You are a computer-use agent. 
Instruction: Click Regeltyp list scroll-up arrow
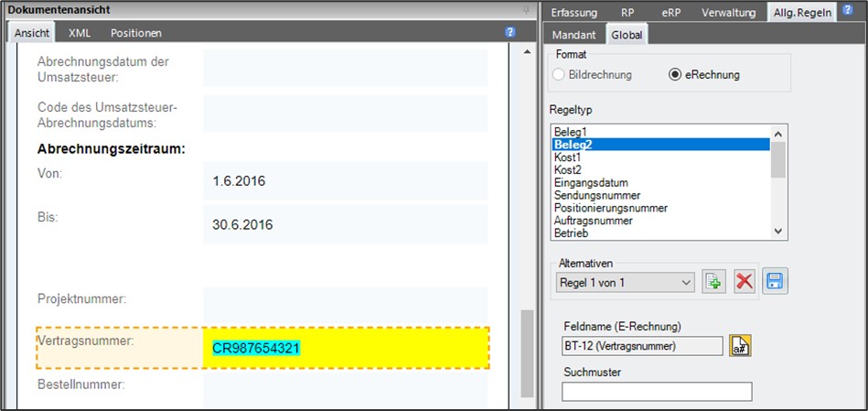point(777,134)
